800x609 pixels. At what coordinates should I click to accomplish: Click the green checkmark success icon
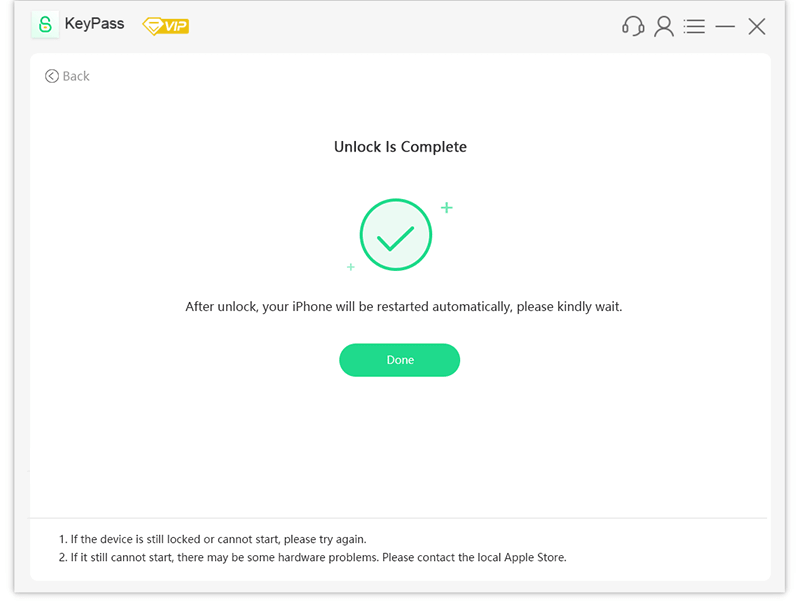coord(396,236)
